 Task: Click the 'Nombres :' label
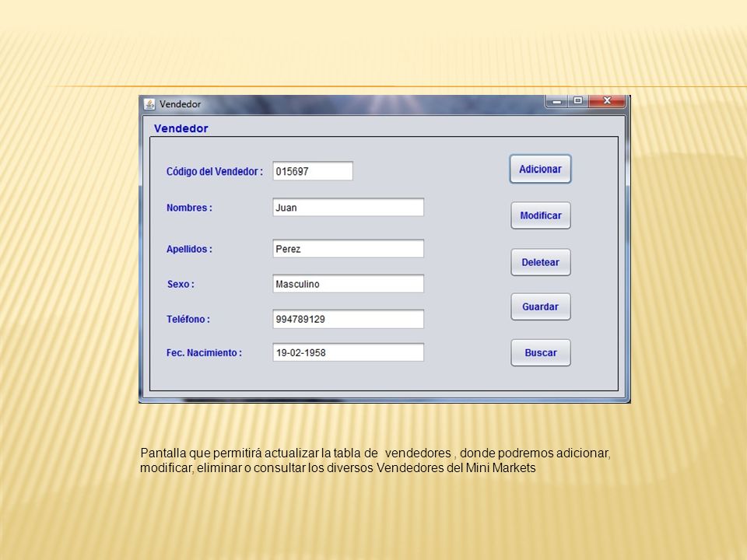(x=189, y=208)
